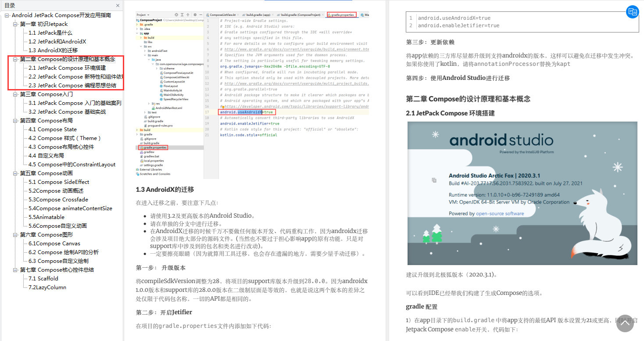This screenshot has height=341, width=644.
Task: Open 3.2 JetPack Compose 基础实战
Action: click(x=67, y=112)
